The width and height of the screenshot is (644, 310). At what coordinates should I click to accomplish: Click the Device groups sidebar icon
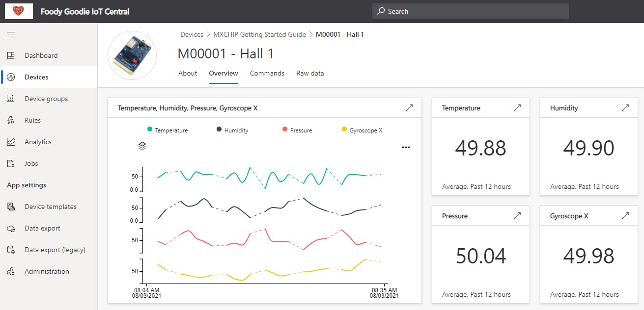point(11,99)
